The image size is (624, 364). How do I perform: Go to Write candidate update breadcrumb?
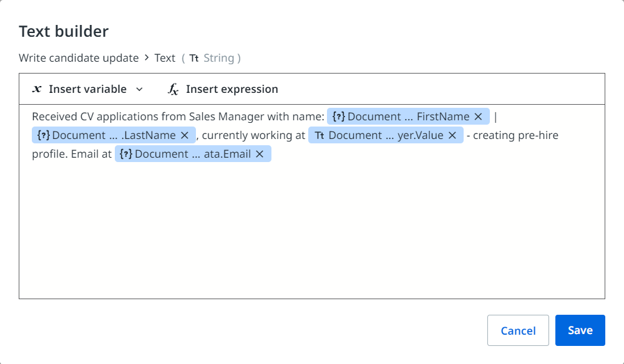point(79,58)
